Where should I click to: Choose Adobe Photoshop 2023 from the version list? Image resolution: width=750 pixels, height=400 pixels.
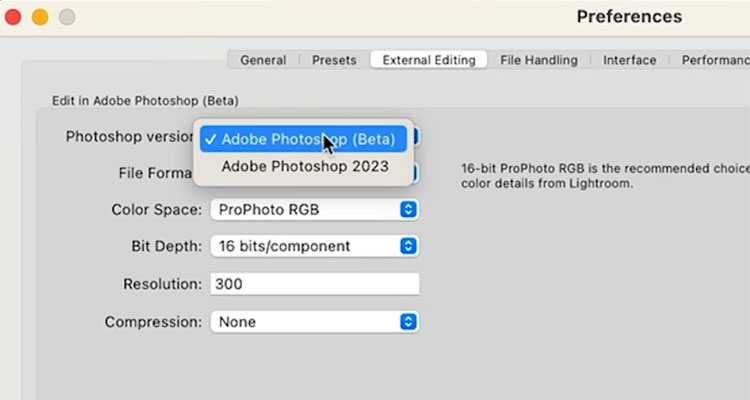click(x=303, y=167)
